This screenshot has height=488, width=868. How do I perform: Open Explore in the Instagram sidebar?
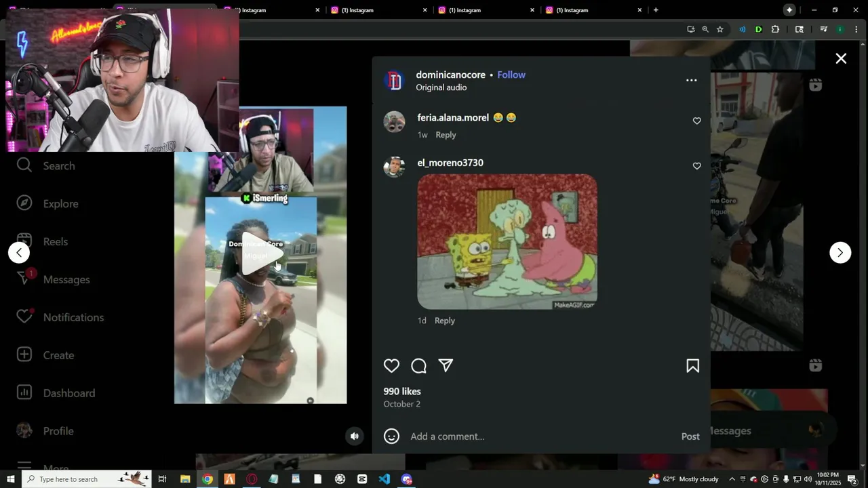[x=47, y=204]
